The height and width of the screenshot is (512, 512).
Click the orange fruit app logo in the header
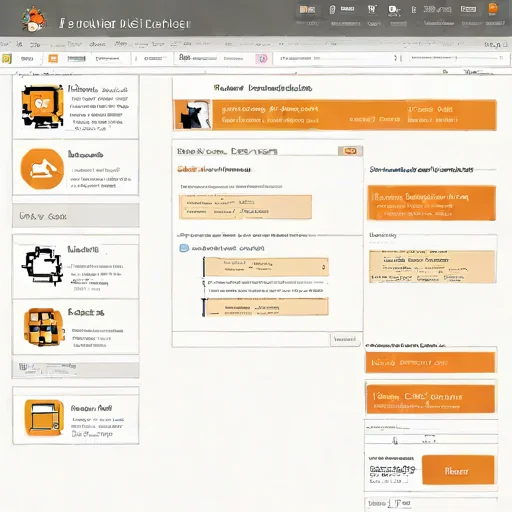pyautogui.click(x=33, y=19)
